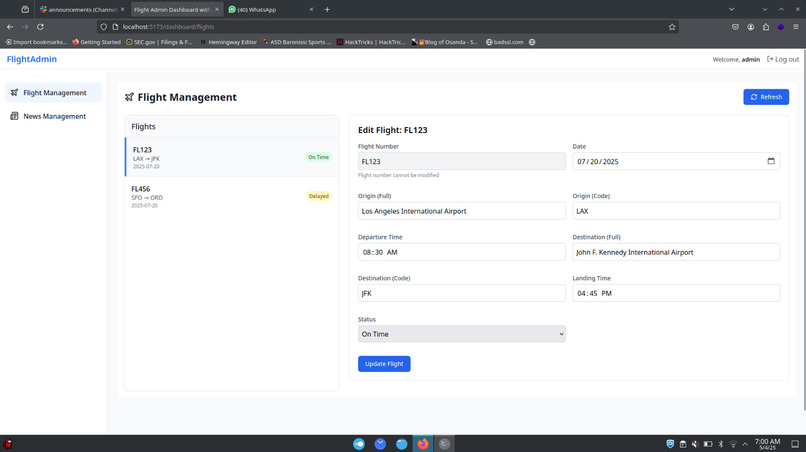The height and width of the screenshot is (452, 806).
Task: Click the browser forward arrow
Action: pos(25,27)
